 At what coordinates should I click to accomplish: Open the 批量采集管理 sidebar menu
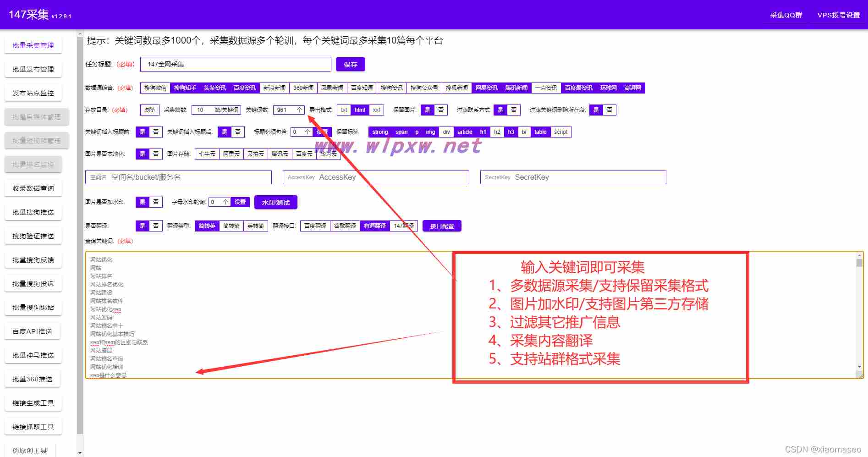click(33, 45)
